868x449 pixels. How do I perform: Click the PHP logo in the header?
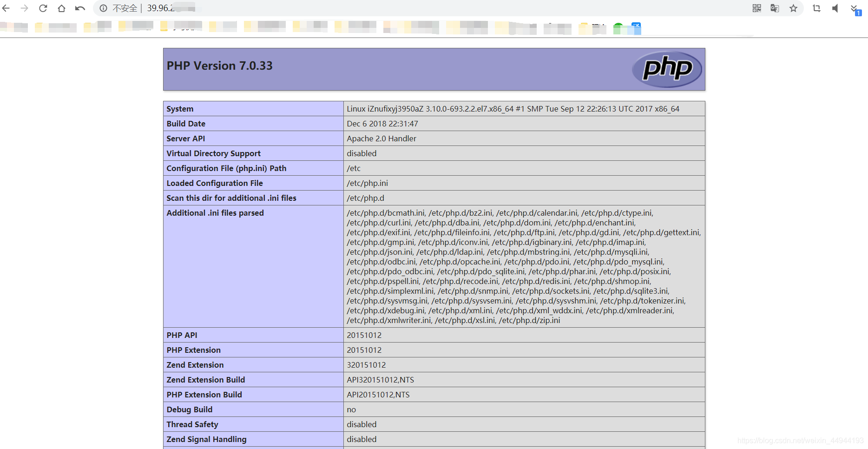coord(667,69)
